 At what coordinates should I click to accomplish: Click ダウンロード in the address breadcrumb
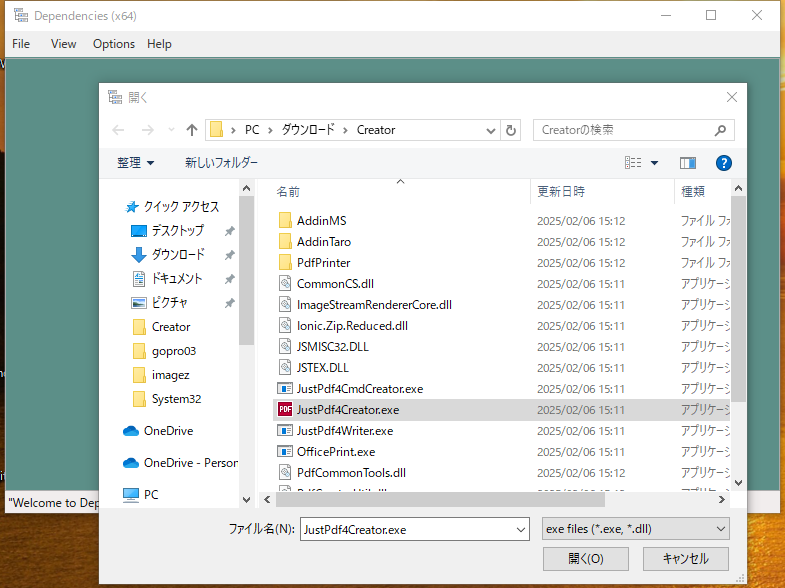(307, 130)
